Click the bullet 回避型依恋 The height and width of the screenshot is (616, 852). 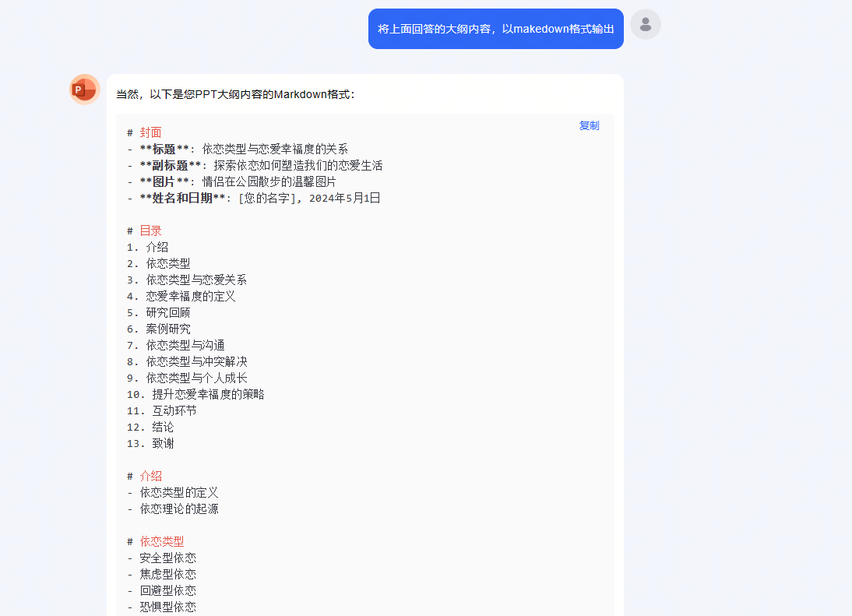click(x=161, y=590)
